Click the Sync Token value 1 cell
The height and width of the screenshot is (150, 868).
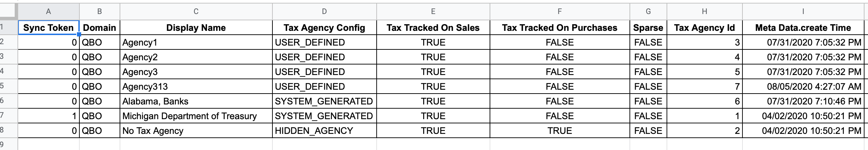tap(49, 116)
